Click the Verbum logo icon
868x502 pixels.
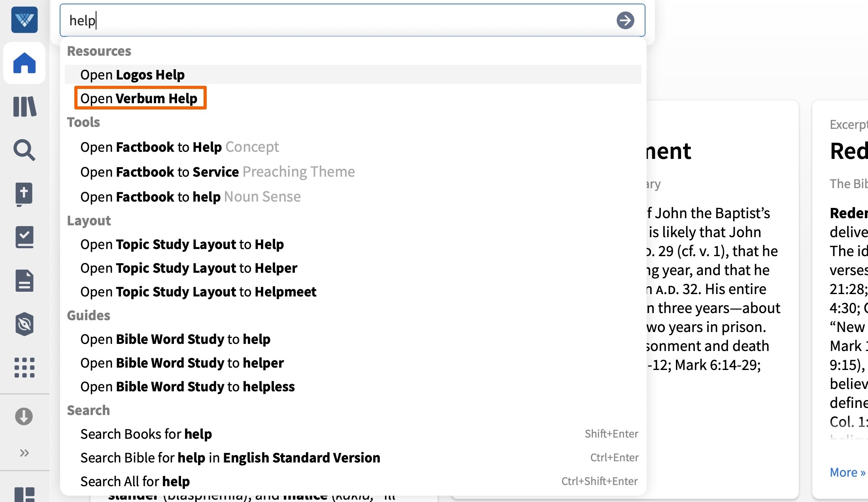click(x=25, y=20)
